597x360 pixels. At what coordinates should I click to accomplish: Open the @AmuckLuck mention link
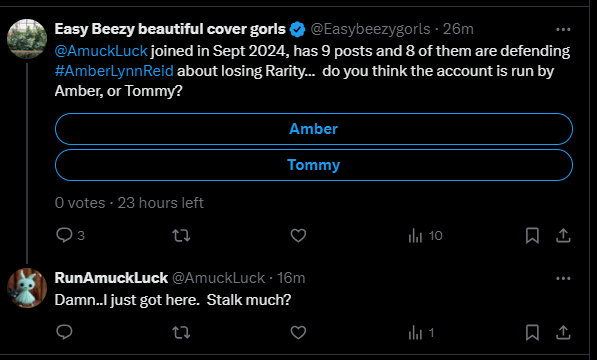click(x=101, y=51)
